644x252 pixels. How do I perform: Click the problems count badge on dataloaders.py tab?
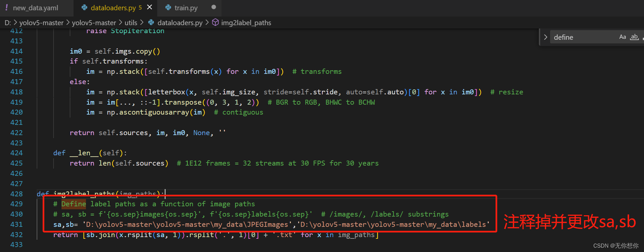click(x=140, y=8)
